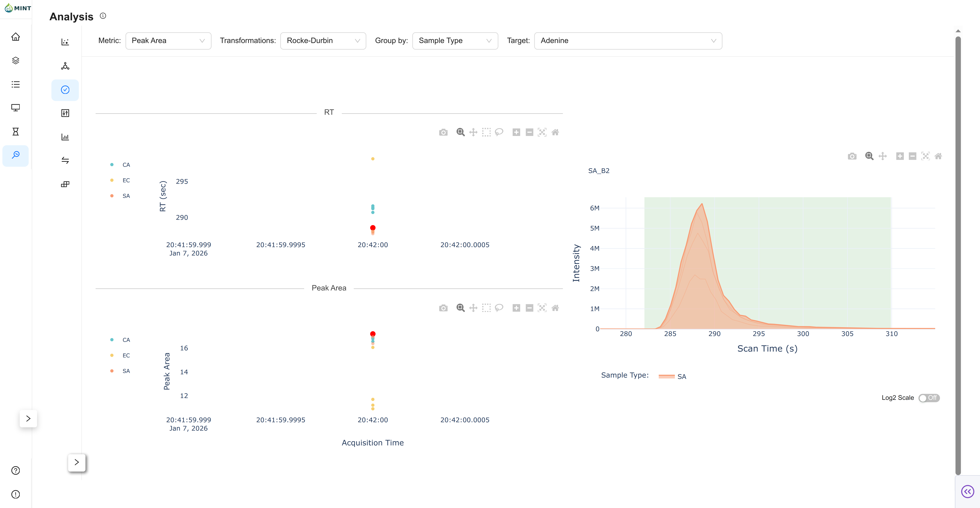
Task: Click the home icon in left sidebar
Action: point(16,37)
